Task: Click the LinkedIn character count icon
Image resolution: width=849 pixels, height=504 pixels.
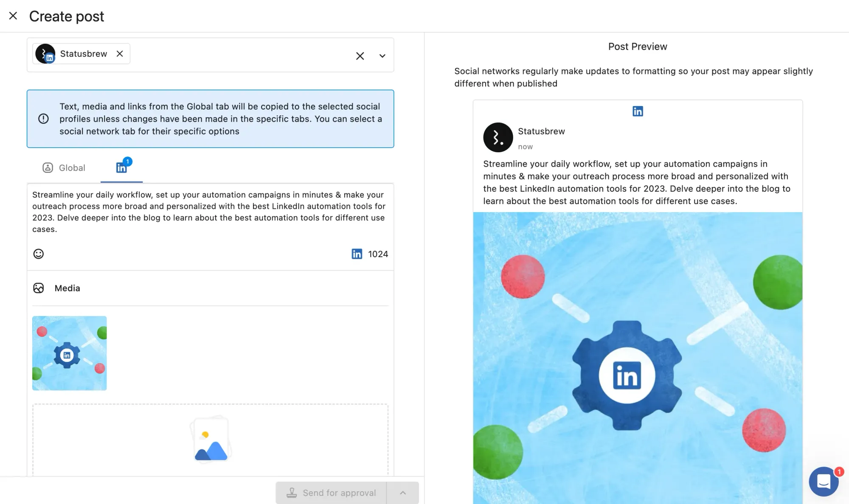Action: click(357, 254)
